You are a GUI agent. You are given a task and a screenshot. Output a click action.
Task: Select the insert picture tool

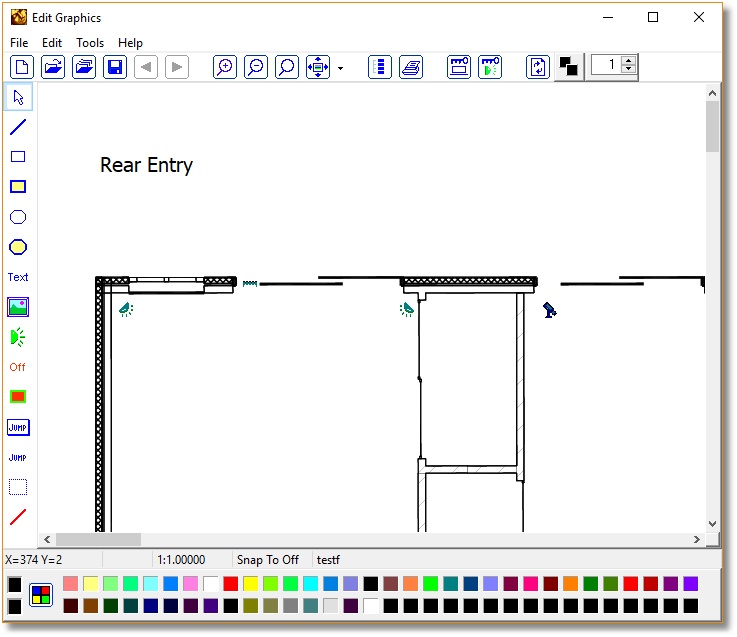[18, 307]
